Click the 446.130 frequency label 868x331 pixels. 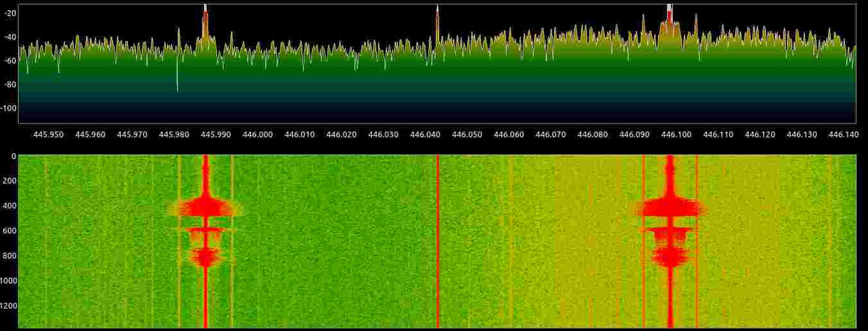tap(802, 134)
